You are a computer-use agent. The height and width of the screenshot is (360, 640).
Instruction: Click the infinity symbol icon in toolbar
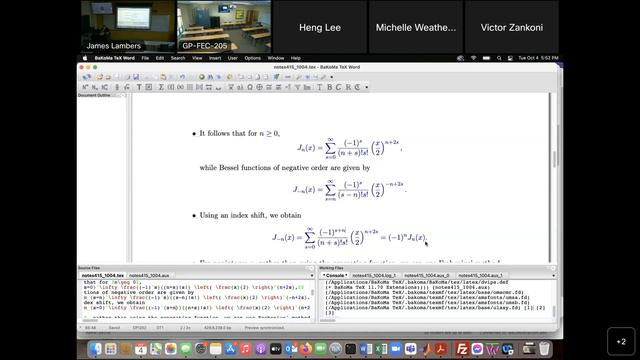180,87
